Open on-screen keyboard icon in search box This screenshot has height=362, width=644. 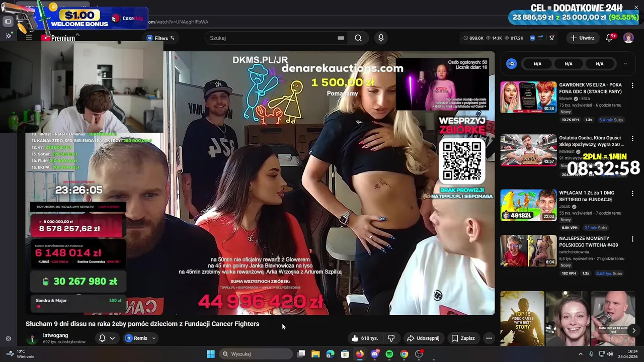pyautogui.click(x=341, y=38)
